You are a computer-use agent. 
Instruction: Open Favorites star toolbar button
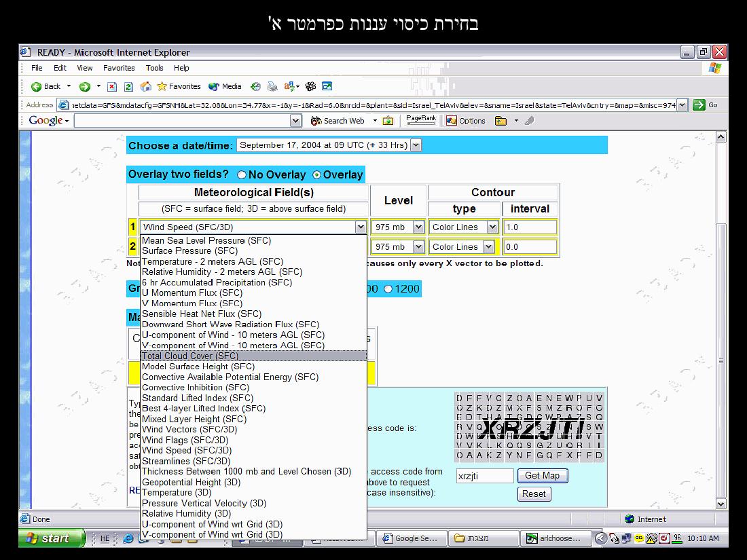click(179, 87)
